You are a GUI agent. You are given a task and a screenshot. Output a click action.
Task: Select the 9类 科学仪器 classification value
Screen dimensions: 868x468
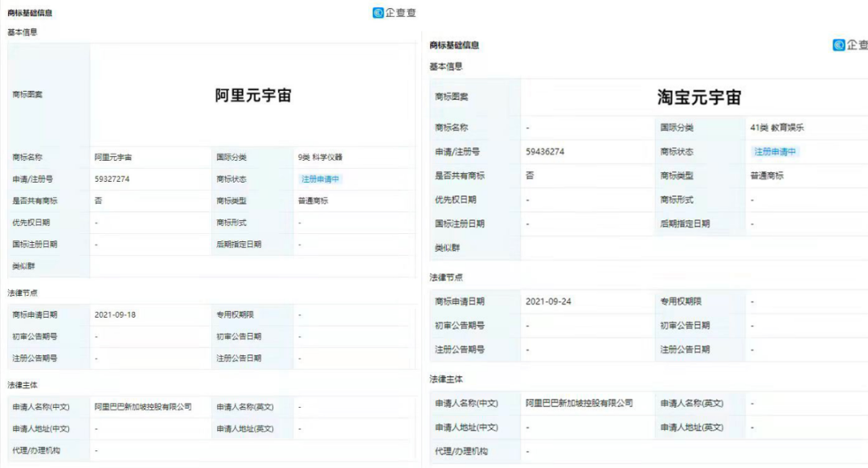[x=320, y=158]
